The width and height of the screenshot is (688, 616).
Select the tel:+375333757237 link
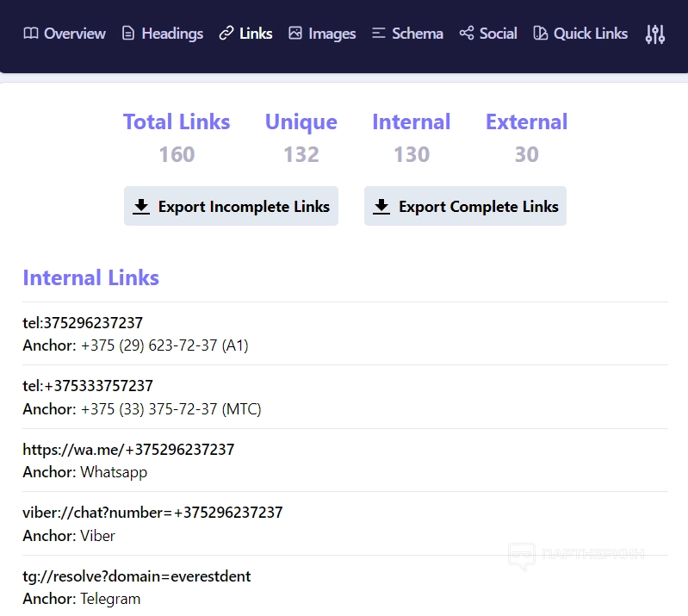click(88, 386)
